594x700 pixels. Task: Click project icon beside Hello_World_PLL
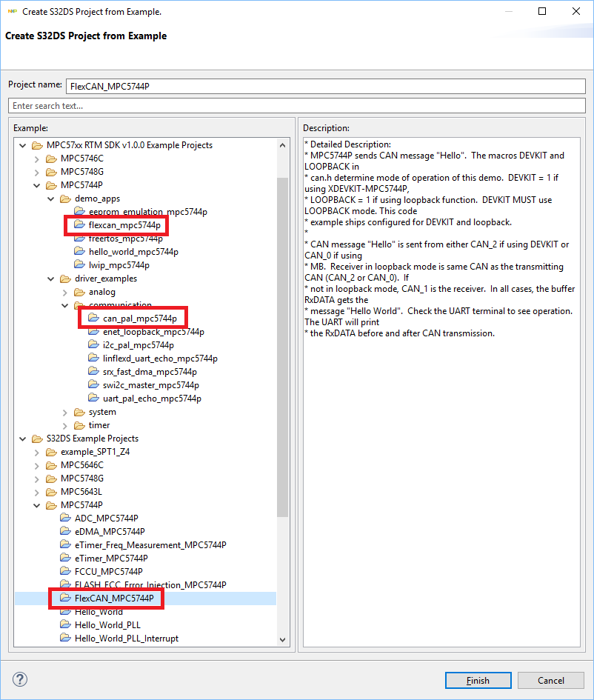[66, 624]
